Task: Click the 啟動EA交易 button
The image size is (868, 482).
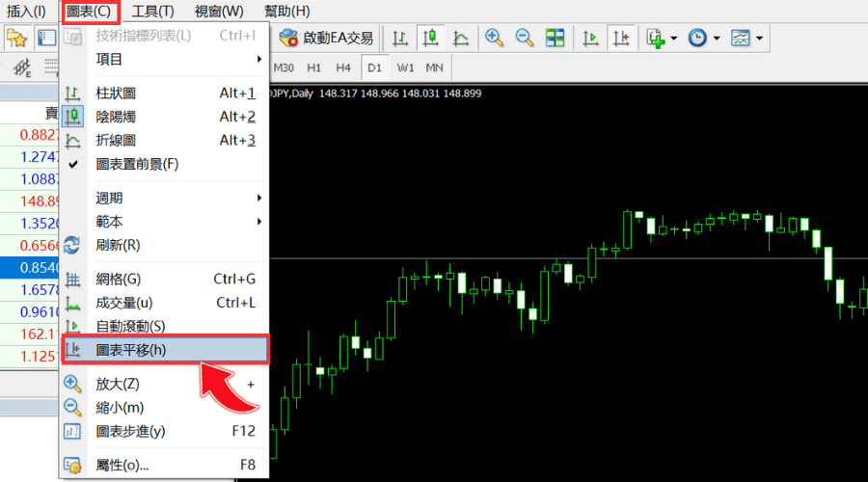Action: (x=326, y=38)
